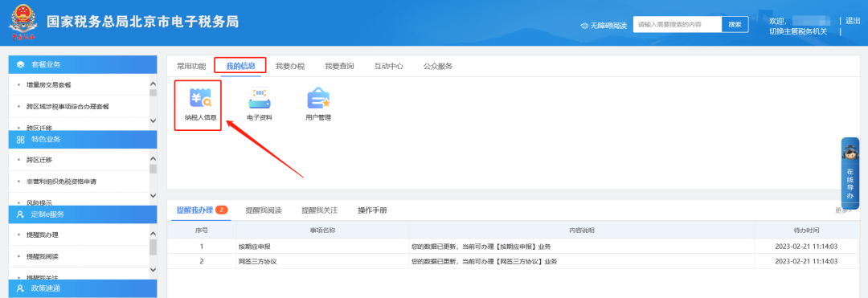Viewport: 868px width, 298px height.
Task: Click the 待办时间 column header
Action: [x=807, y=230]
